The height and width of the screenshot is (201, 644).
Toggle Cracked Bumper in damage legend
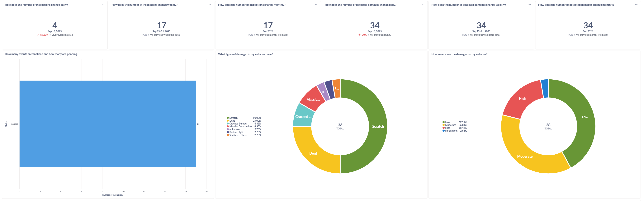pos(238,124)
